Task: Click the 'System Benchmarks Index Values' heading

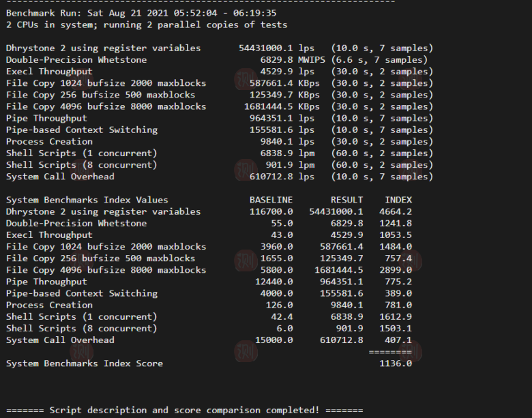Action: point(87,200)
